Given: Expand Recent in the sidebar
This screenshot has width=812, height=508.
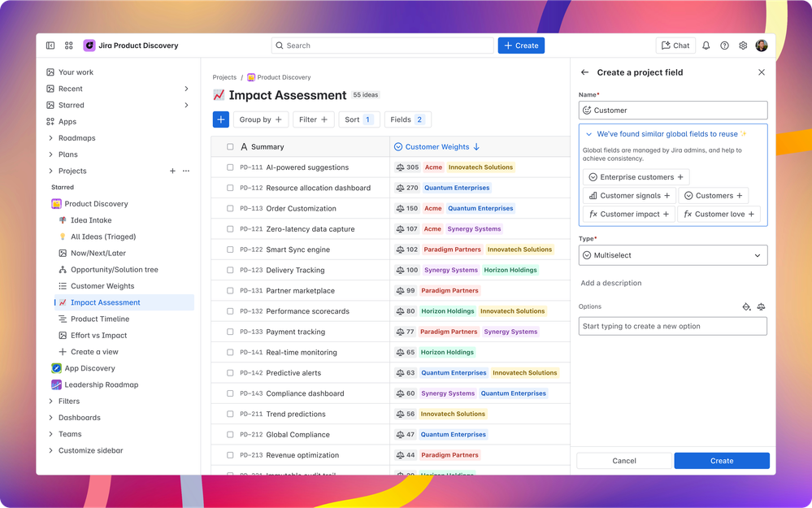Looking at the screenshot, I should pos(186,89).
